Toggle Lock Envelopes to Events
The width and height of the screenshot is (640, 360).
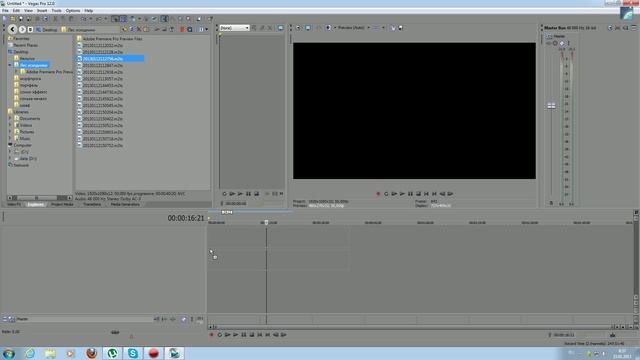pos(146,19)
